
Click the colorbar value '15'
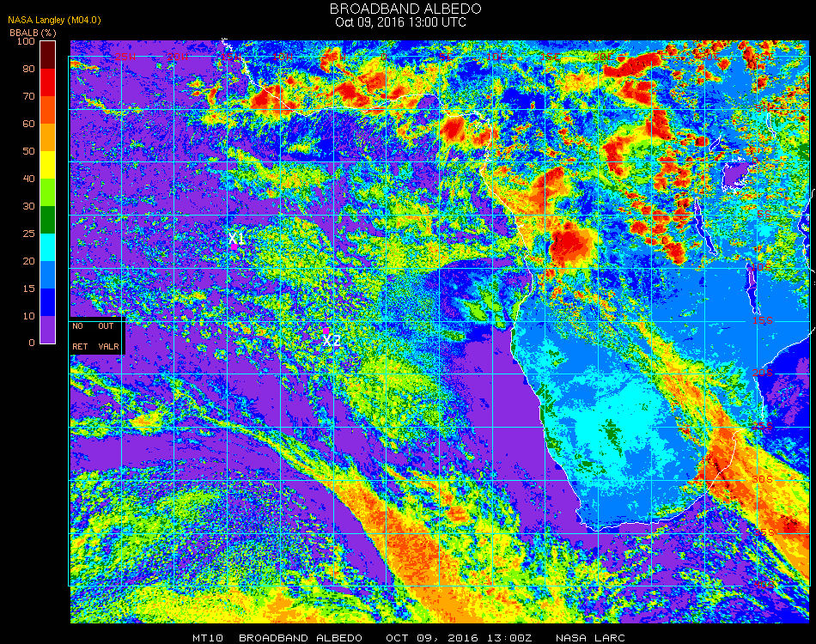point(28,289)
